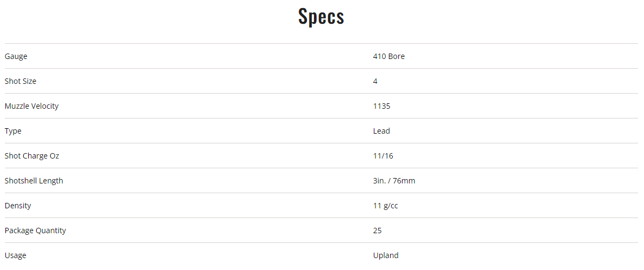Click the shot size value 4
644x270 pixels.
(375, 81)
